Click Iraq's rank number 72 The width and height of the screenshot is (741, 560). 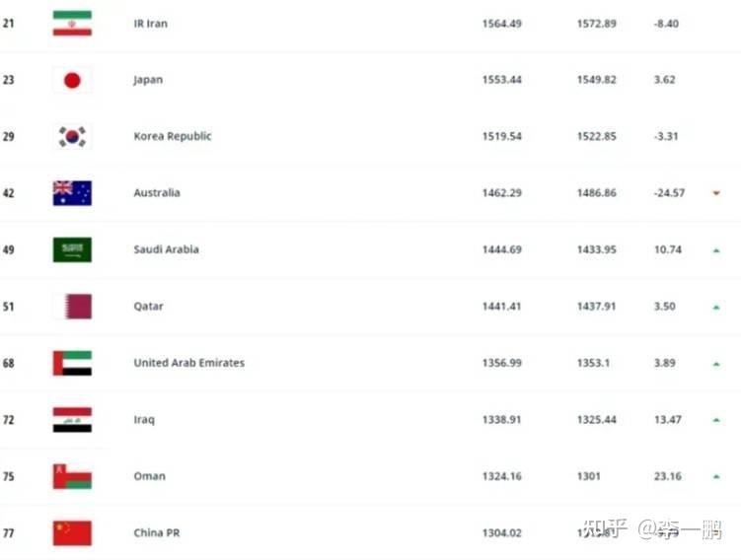click(9, 420)
